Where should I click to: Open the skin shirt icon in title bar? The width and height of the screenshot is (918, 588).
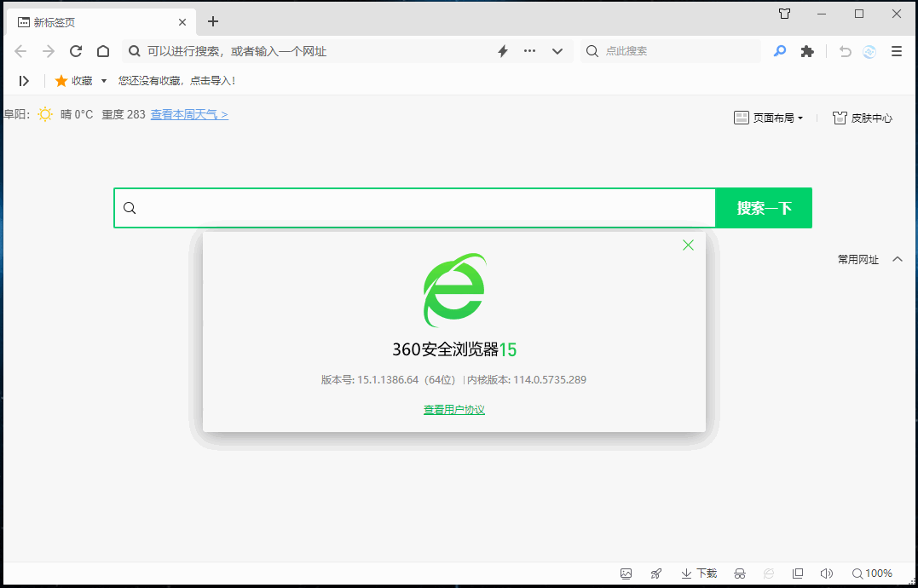coord(784,14)
